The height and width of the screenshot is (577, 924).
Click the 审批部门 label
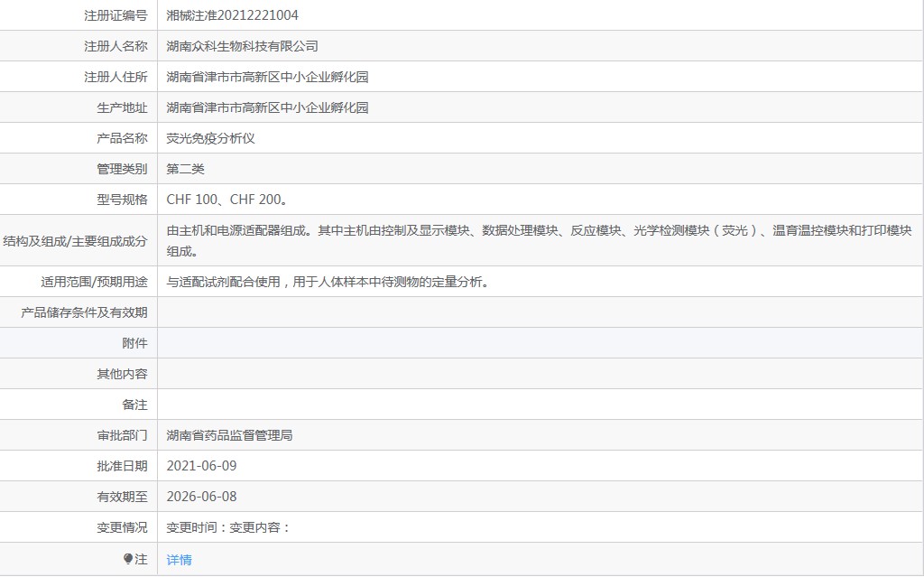pyautogui.click(x=122, y=435)
